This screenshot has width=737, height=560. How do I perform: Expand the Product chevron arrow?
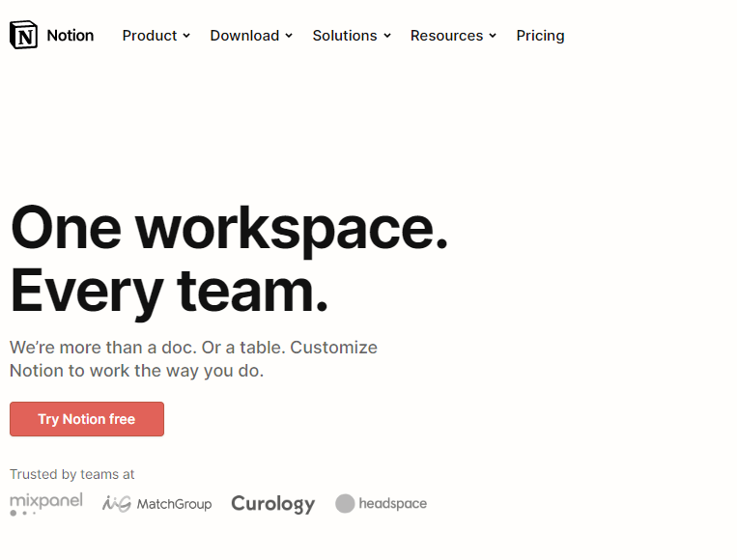click(x=186, y=36)
